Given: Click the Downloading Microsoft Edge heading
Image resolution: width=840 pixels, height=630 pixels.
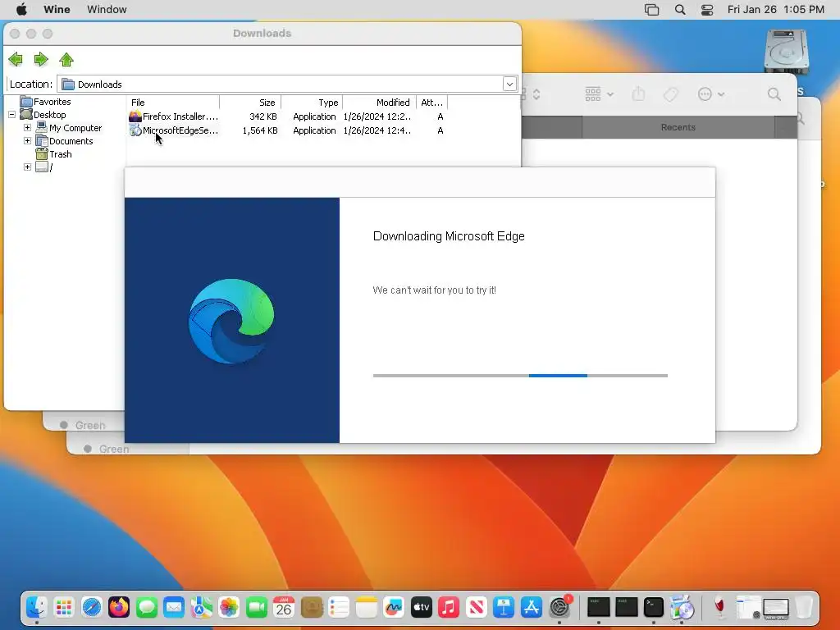Looking at the screenshot, I should tap(449, 236).
